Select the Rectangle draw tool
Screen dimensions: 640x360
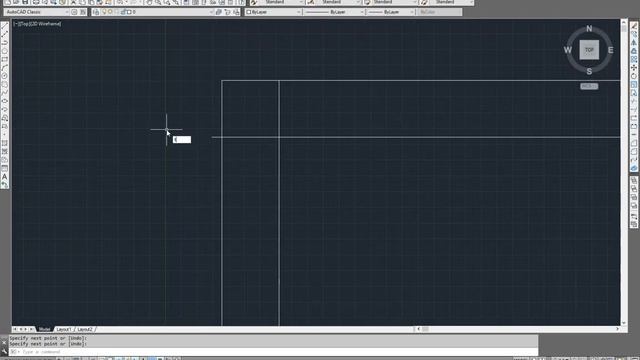(x=4, y=60)
